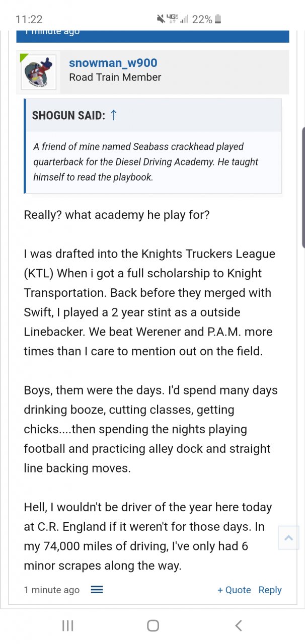Open Android recent apps
The height and width of the screenshot is (644, 305).
[x=67, y=625]
